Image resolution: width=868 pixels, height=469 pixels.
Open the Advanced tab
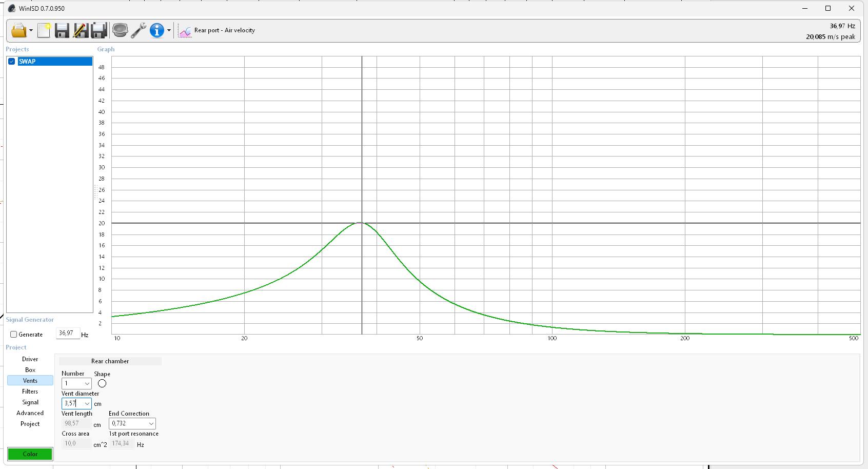30,413
